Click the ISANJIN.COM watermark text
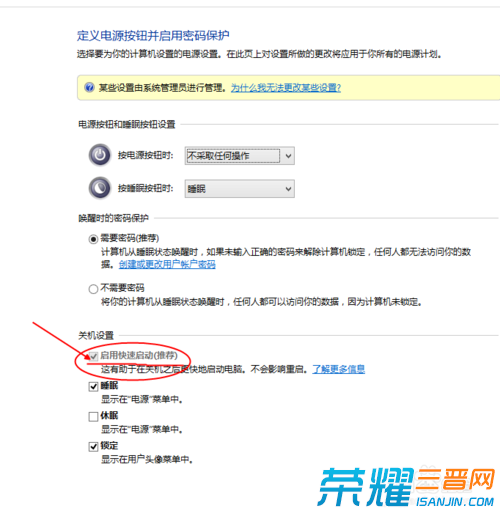Screen dimensions: 500x519 point(455,502)
